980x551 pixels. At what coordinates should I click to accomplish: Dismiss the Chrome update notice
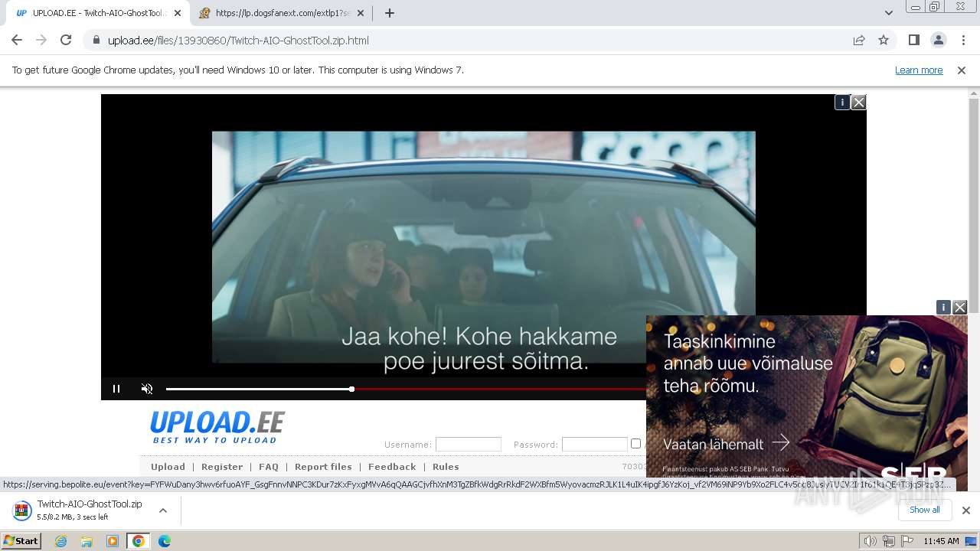pyautogui.click(x=962, y=70)
